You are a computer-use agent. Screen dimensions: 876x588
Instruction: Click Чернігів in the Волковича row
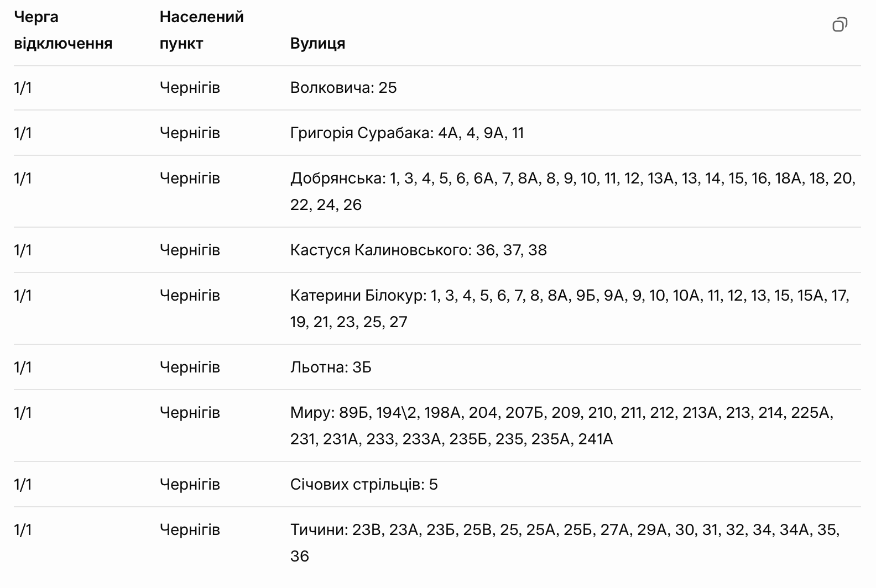click(x=190, y=88)
